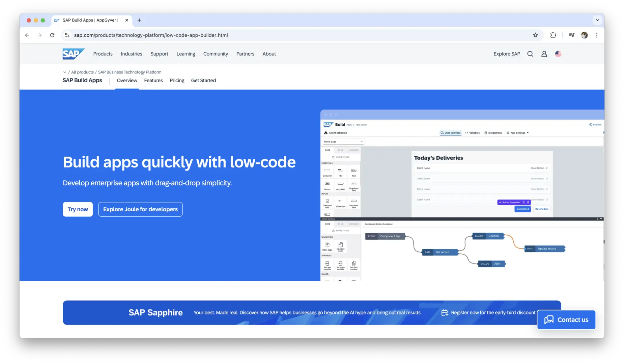Reload the page with refresh icon
This screenshot has width=624, height=364.
click(52, 35)
